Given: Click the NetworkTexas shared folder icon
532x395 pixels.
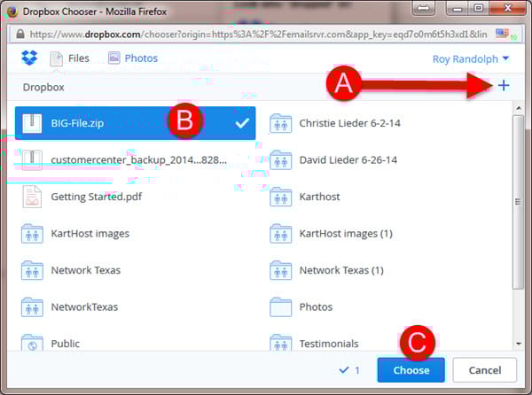Looking at the screenshot, I should (x=32, y=307).
